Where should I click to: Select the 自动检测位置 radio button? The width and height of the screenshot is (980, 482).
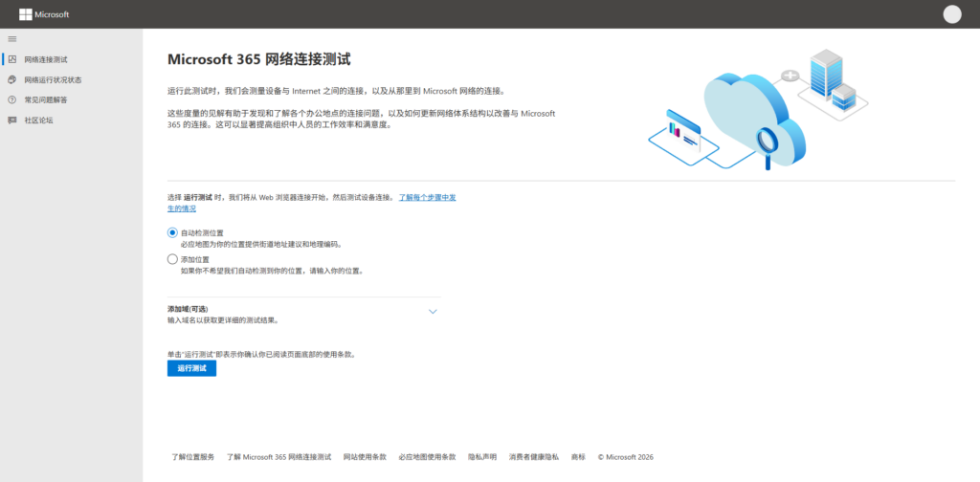coord(172,232)
